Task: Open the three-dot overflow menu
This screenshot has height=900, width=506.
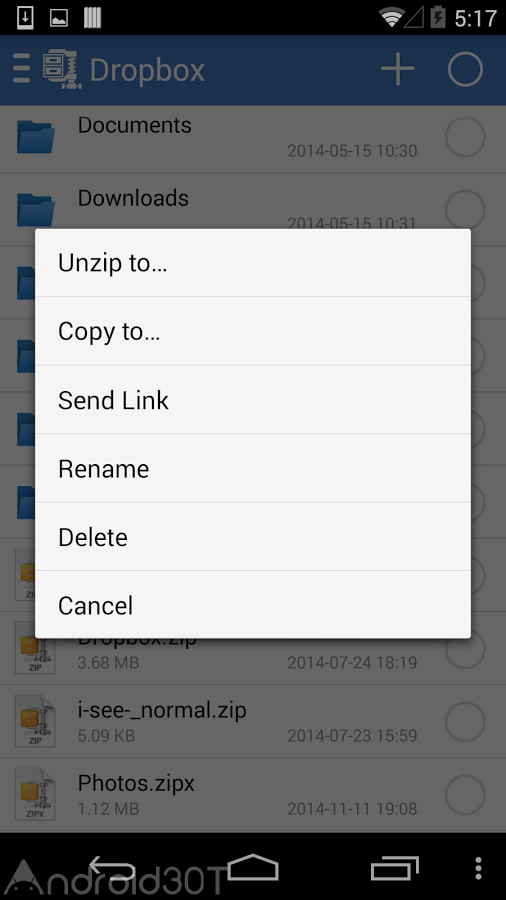Action: coord(478,868)
